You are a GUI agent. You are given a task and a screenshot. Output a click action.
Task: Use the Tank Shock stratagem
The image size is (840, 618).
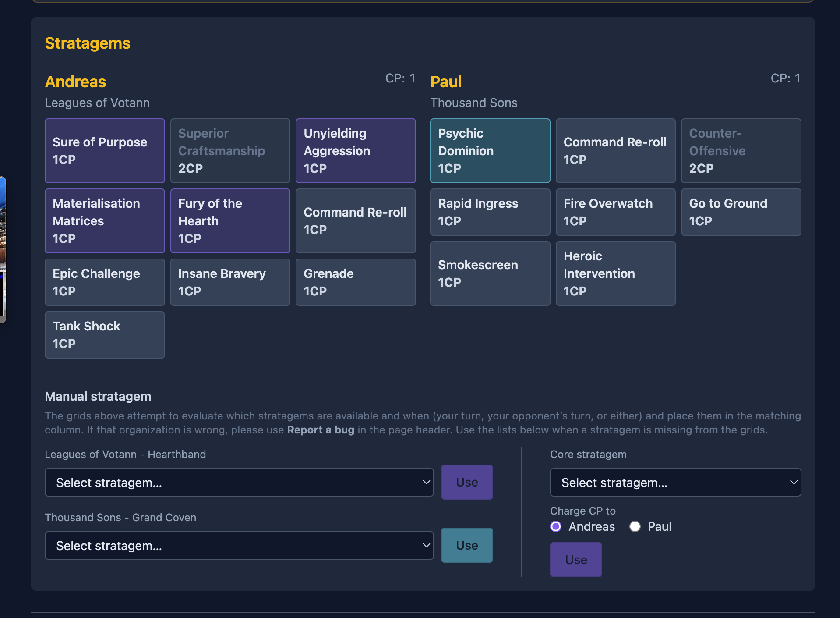(104, 334)
